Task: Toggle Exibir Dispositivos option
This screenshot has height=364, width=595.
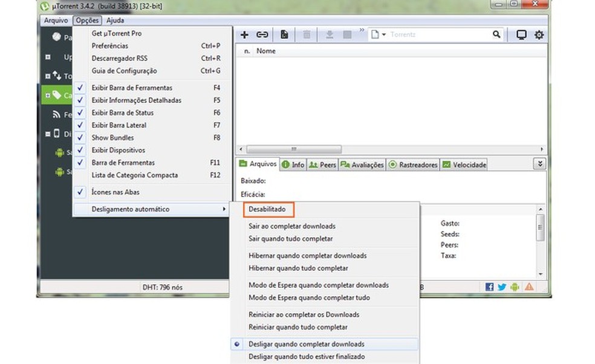Action: 152,151
